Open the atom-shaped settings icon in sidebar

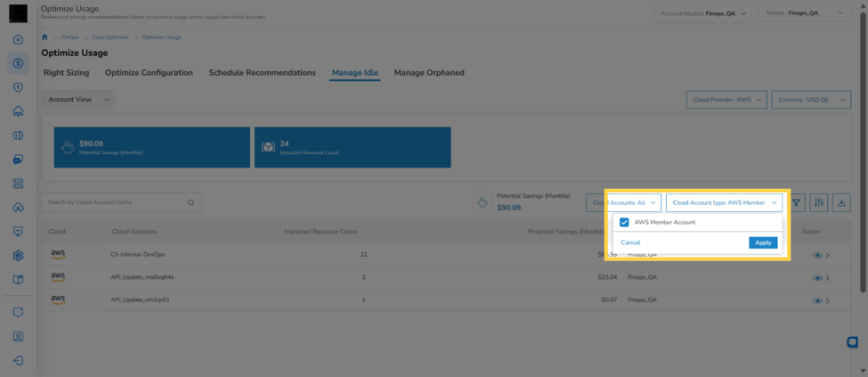(19, 256)
